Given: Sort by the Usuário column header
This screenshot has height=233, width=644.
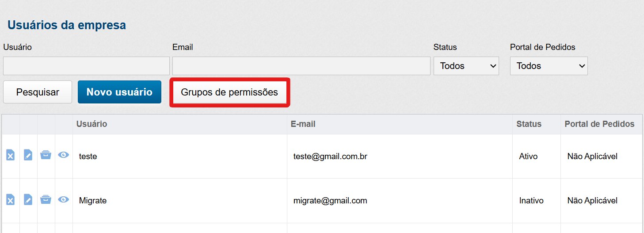Looking at the screenshot, I should 91,124.
